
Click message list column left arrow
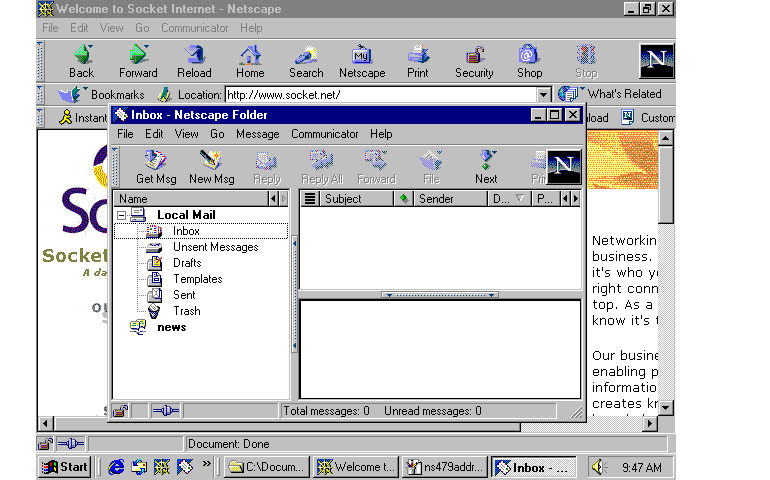(x=566, y=199)
